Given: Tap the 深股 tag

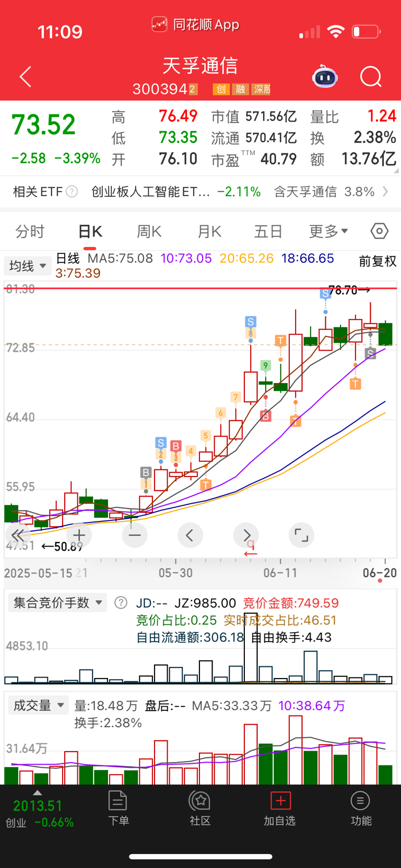Looking at the screenshot, I should [x=261, y=89].
